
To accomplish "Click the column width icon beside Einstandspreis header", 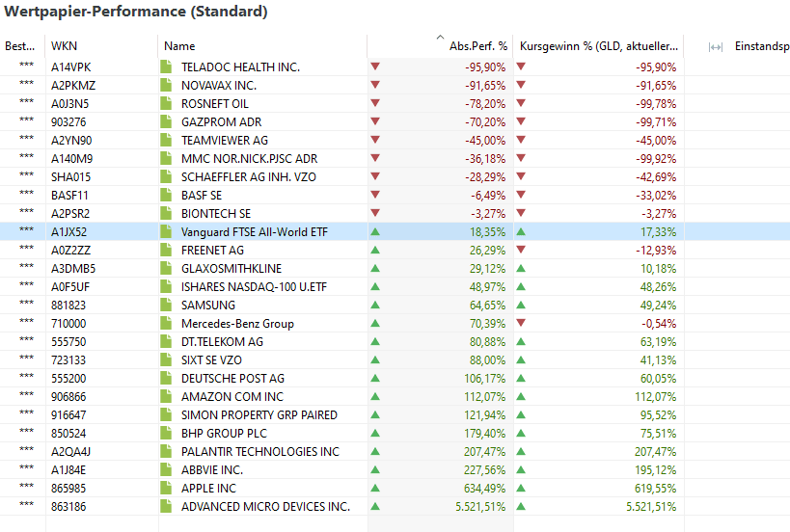I will 716,47.
